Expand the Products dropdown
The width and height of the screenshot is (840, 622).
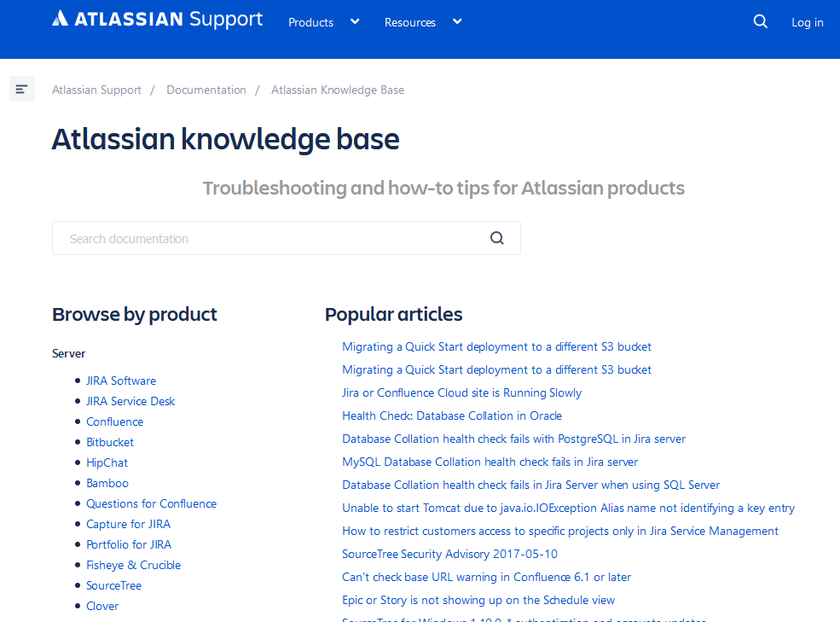(x=324, y=22)
